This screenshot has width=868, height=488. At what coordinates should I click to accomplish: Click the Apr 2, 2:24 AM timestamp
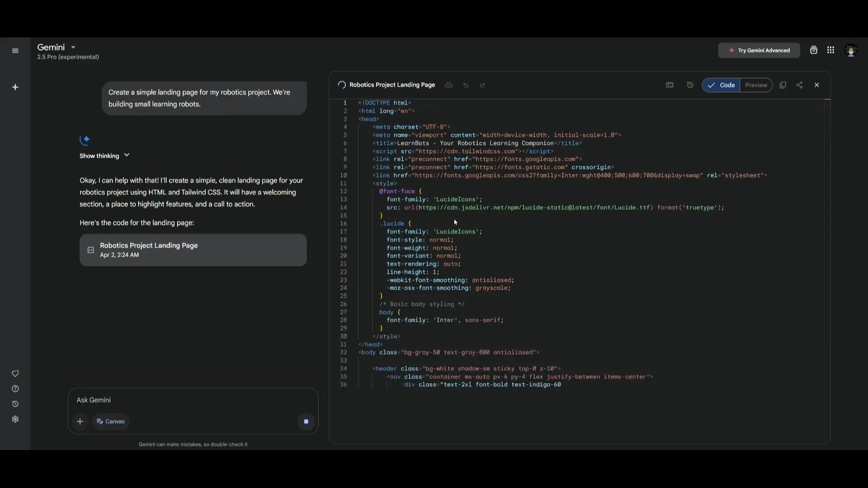[x=119, y=255]
